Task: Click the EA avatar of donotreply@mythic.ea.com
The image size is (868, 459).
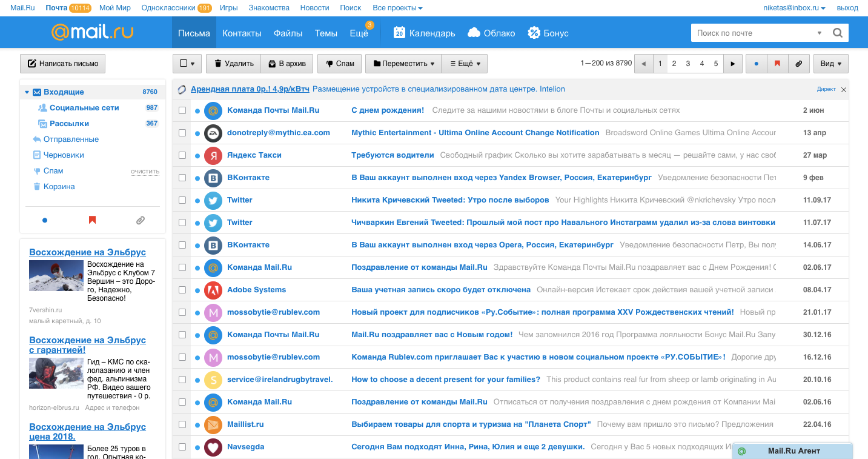Action: [x=213, y=133]
